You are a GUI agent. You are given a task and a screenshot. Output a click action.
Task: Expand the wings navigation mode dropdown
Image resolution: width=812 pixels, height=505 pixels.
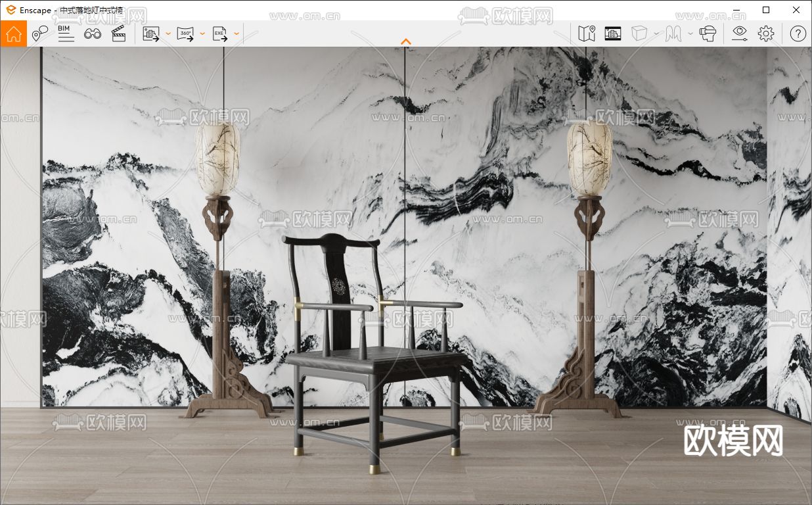click(x=690, y=34)
